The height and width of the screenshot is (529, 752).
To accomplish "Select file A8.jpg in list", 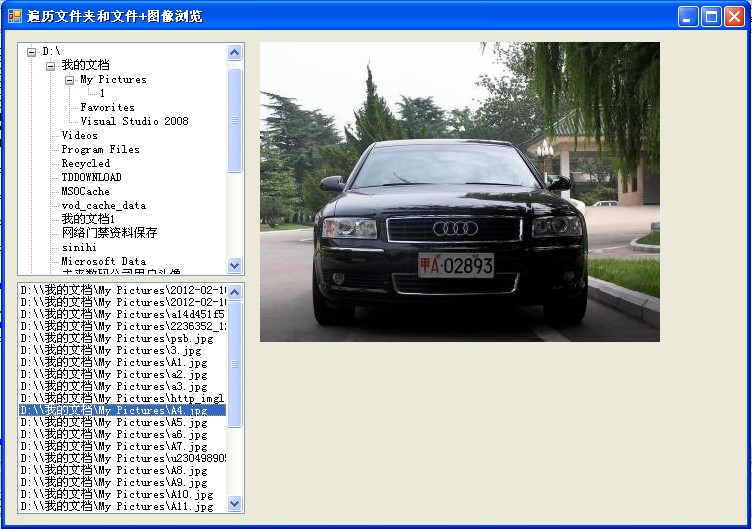I will (x=122, y=470).
